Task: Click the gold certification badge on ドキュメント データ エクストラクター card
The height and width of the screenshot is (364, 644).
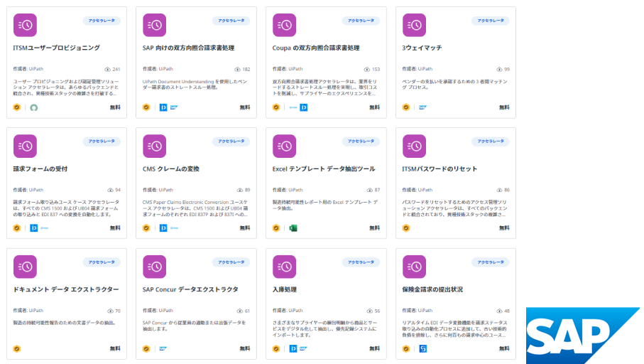Action: coord(17,349)
